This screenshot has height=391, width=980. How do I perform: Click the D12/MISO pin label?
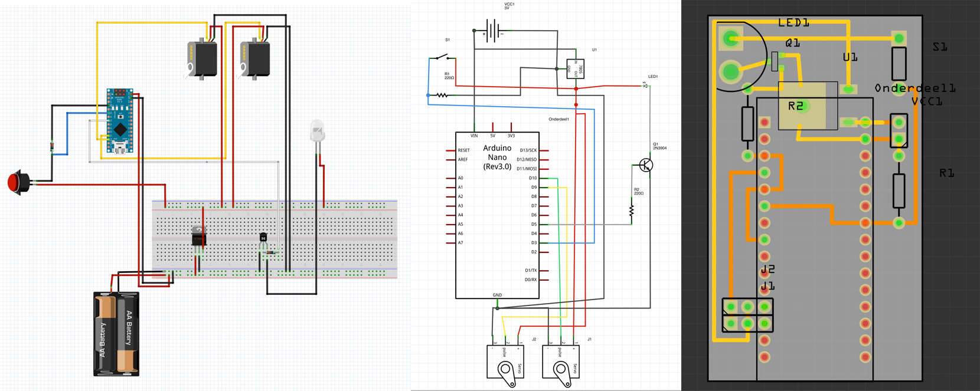pos(527,159)
